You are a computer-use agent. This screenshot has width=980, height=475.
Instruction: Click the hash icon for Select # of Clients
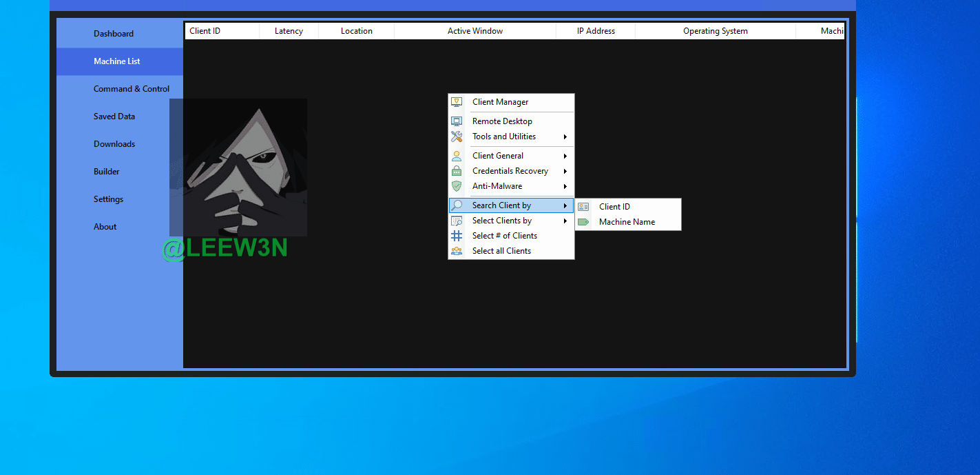457,236
